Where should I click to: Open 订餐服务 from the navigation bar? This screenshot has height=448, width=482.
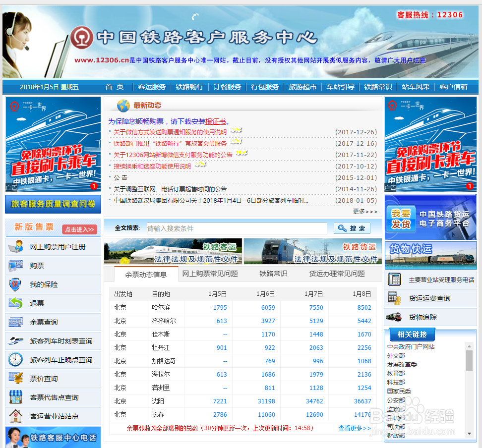227,87
